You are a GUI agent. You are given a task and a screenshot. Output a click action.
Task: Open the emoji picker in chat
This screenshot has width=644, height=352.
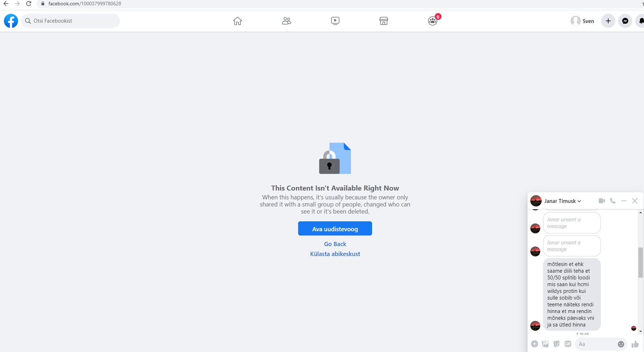[x=621, y=344]
